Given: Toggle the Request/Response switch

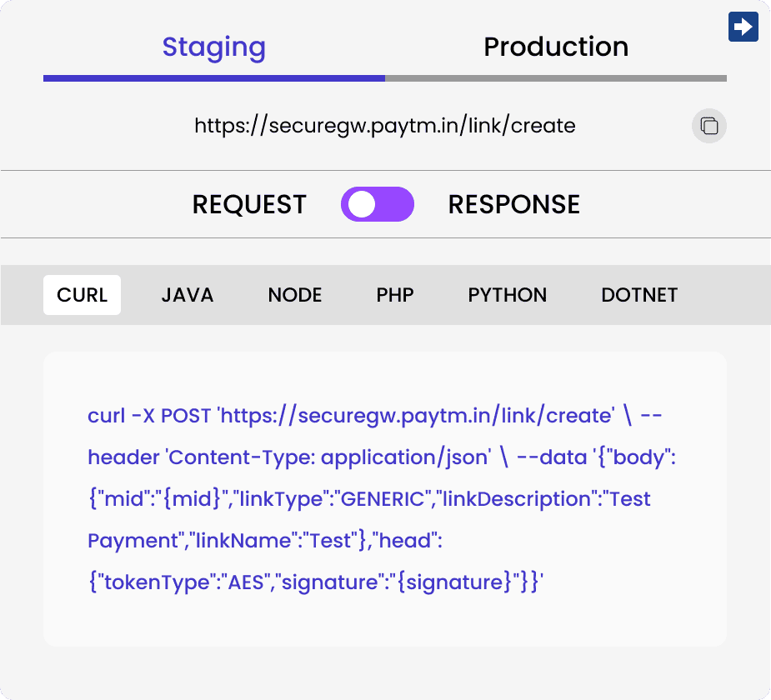Looking at the screenshot, I should point(377,204).
